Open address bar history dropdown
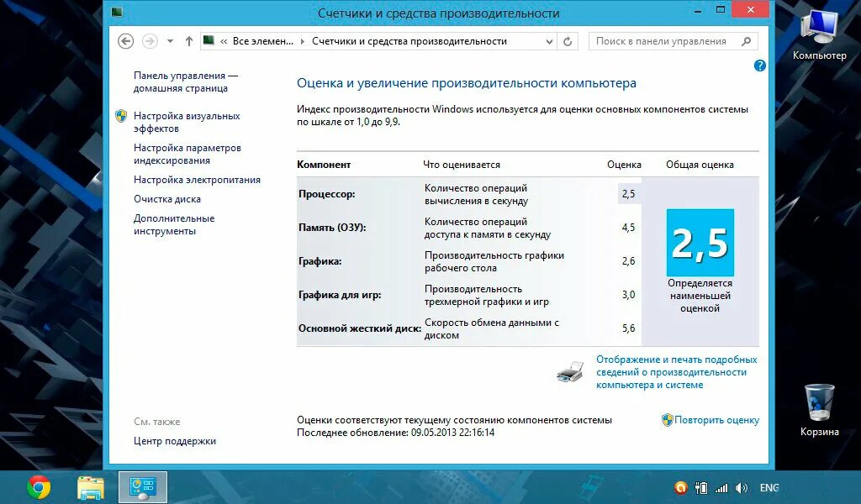 click(x=549, y=41)
